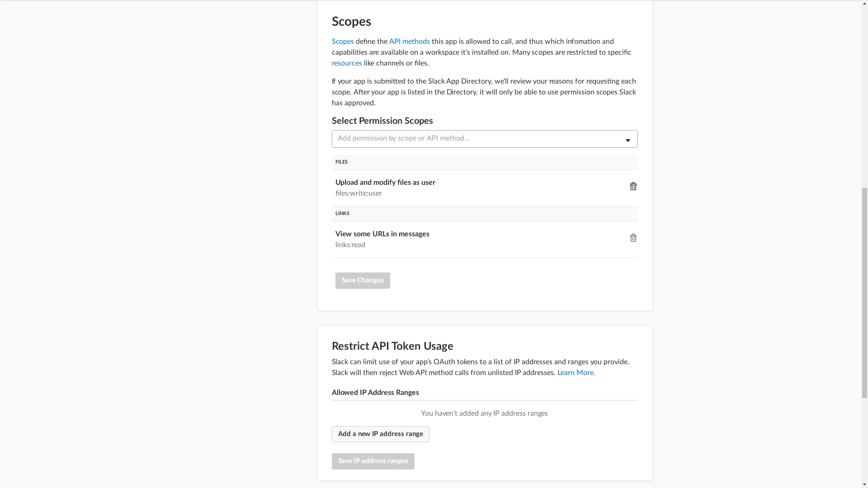Add a new IP address range
Image resolution: width=868 pixels, height=488 pixels.
click(x=380, y=434)
